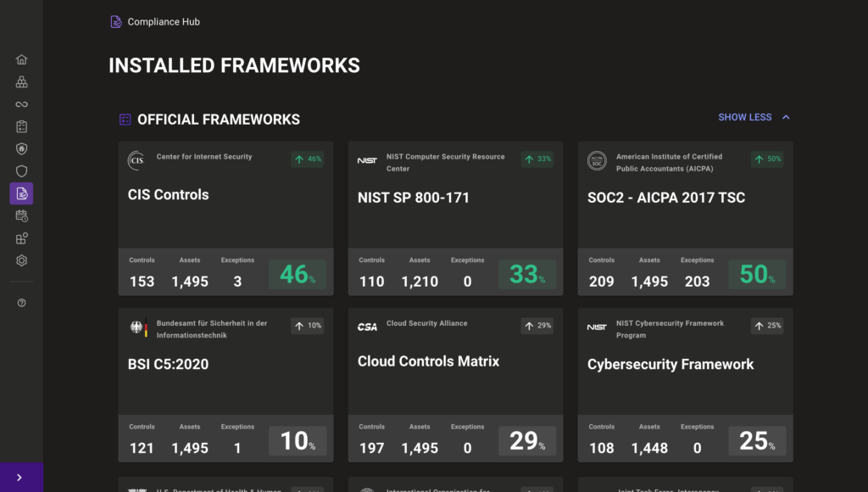Open the NIST SP 800-171 framework
Screen dimensions: 868x492
point(414,198)
